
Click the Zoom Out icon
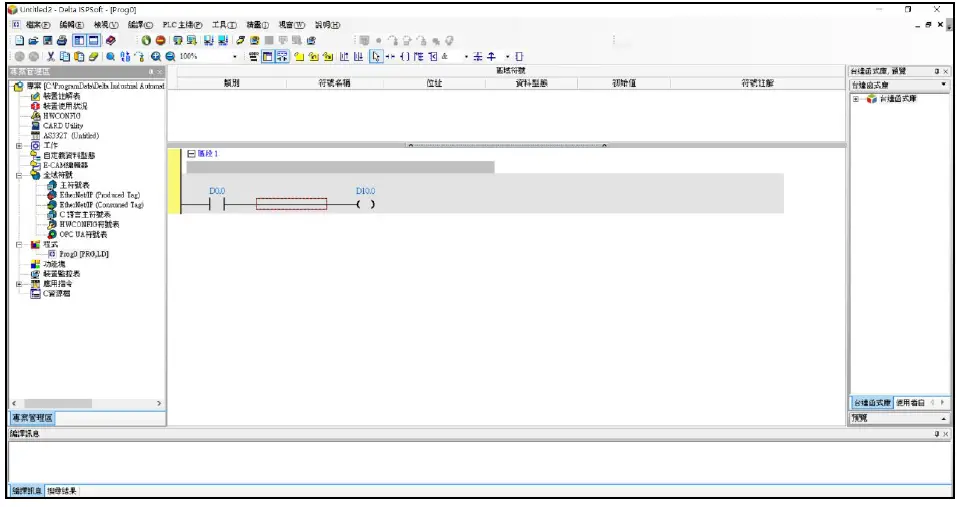pos(170,56)
